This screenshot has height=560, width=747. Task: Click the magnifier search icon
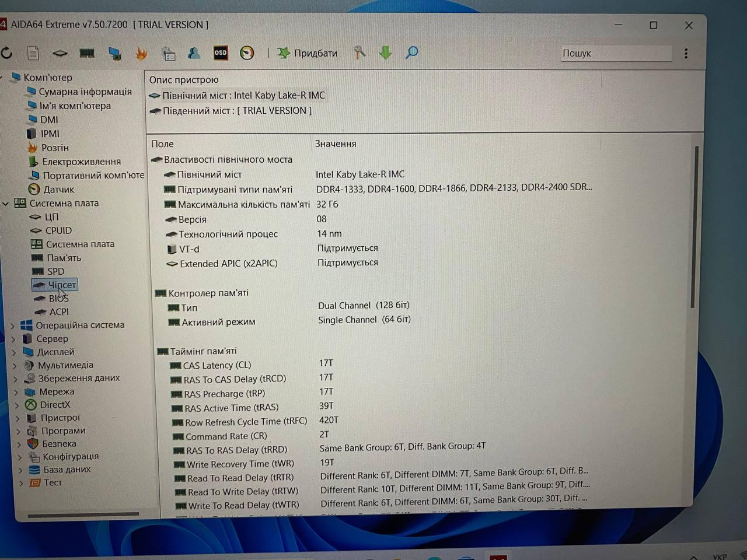pos(411,52)
